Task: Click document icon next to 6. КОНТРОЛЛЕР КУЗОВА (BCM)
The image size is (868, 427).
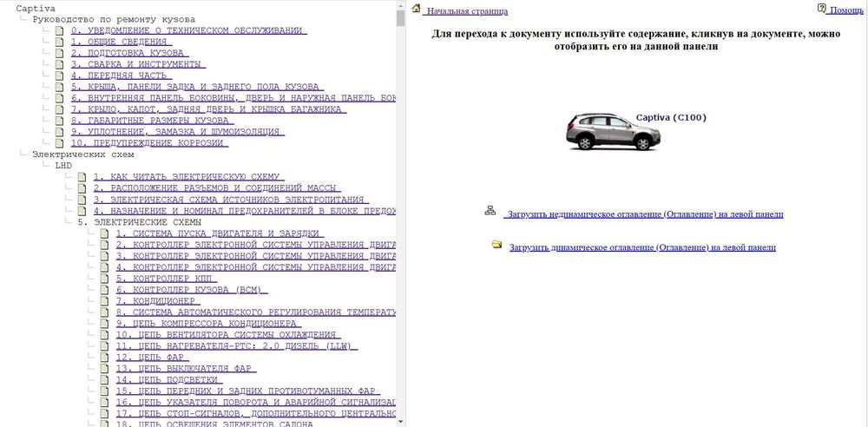Action: (104, 290)
